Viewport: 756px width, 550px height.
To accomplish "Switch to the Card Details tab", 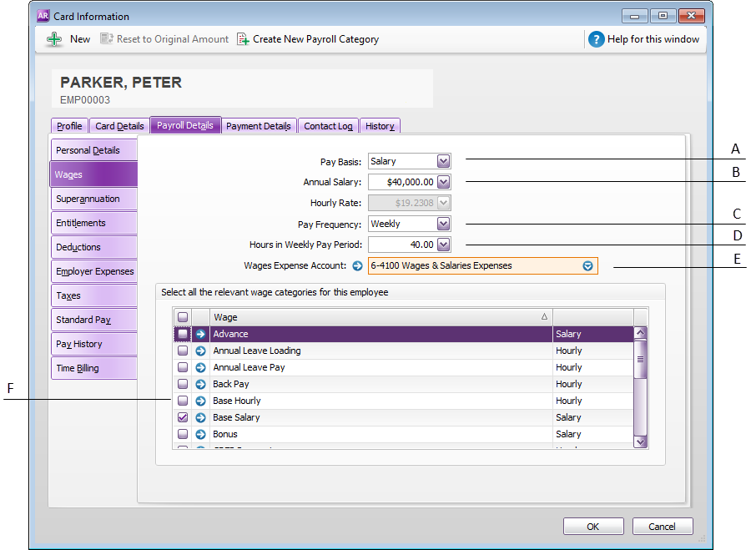I will 119,126.
